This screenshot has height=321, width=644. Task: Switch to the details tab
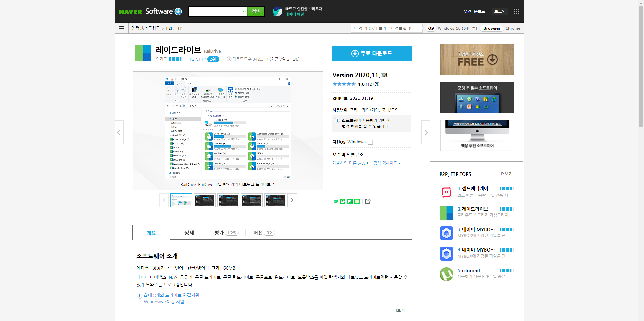189,233
